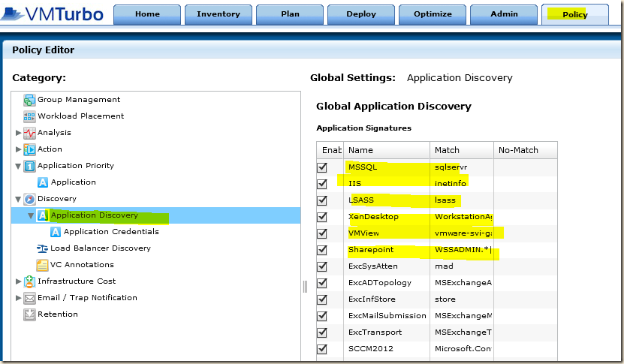The height and width of the screenshot is (364, 624).
Task: Open VC Annotations item
Action: point(82,264)
